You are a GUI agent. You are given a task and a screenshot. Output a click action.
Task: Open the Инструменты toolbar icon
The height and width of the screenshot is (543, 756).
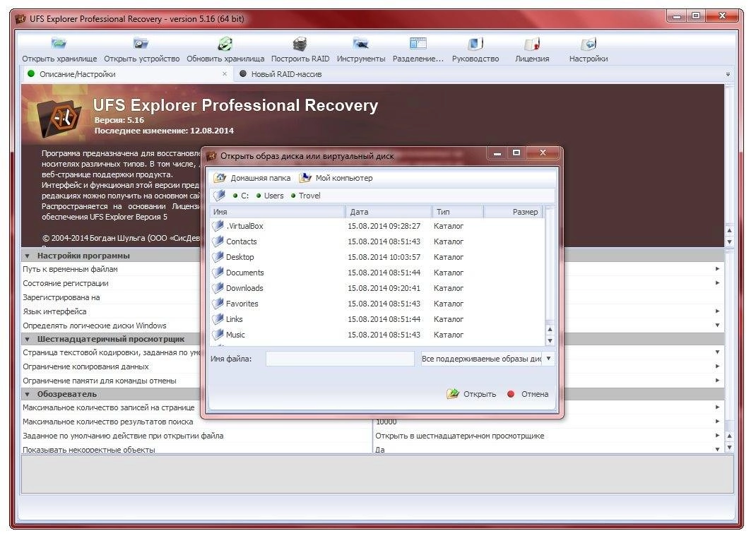coord(360,44)
